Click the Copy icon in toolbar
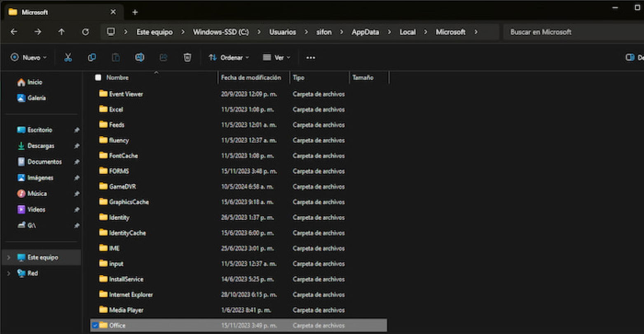644x334 pixels. 92,57
